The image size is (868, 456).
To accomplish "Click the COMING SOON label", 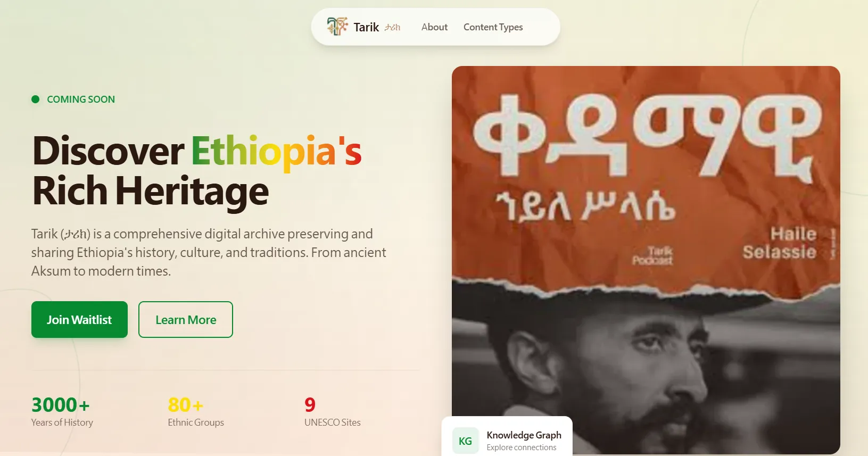I will pyautogui.click(x=81, y=100).
